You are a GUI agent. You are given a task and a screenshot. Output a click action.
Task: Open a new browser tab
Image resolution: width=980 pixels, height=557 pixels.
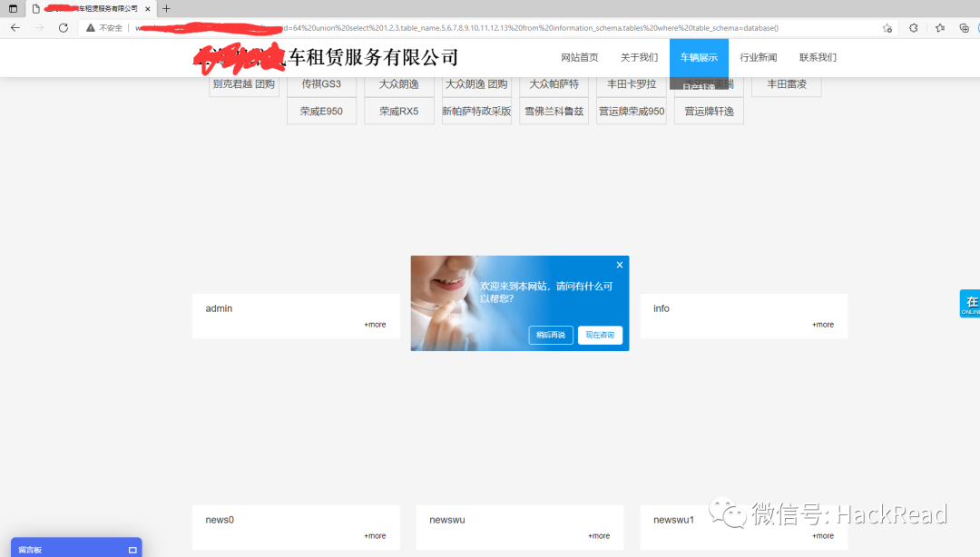click(x=166, y=9)
